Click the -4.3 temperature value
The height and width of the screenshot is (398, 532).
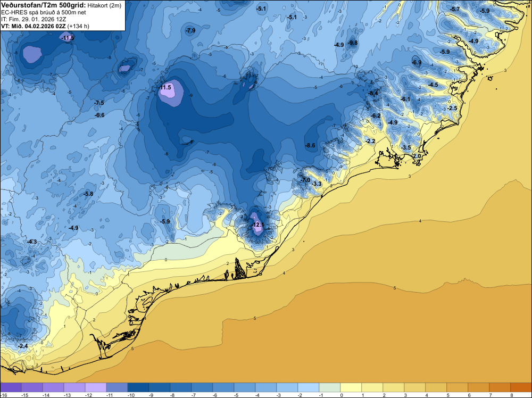pyautogui.click(x=32, y=242)
